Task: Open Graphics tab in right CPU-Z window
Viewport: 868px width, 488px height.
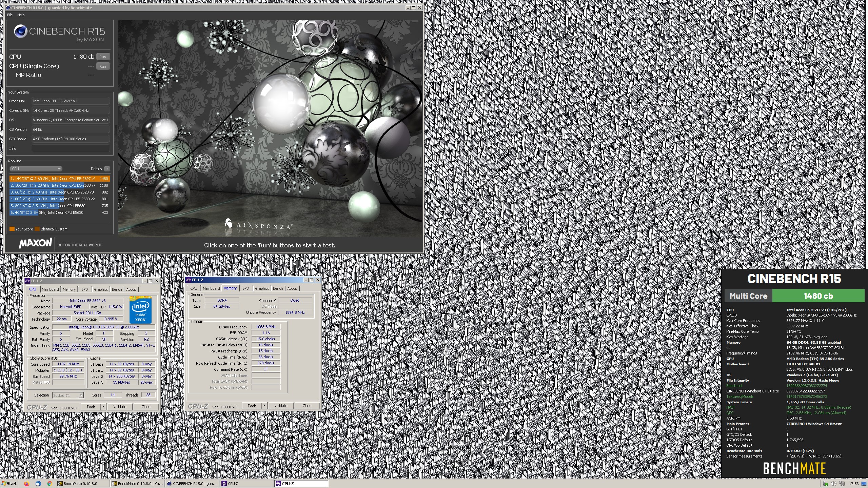Action: tap(262, 288)
